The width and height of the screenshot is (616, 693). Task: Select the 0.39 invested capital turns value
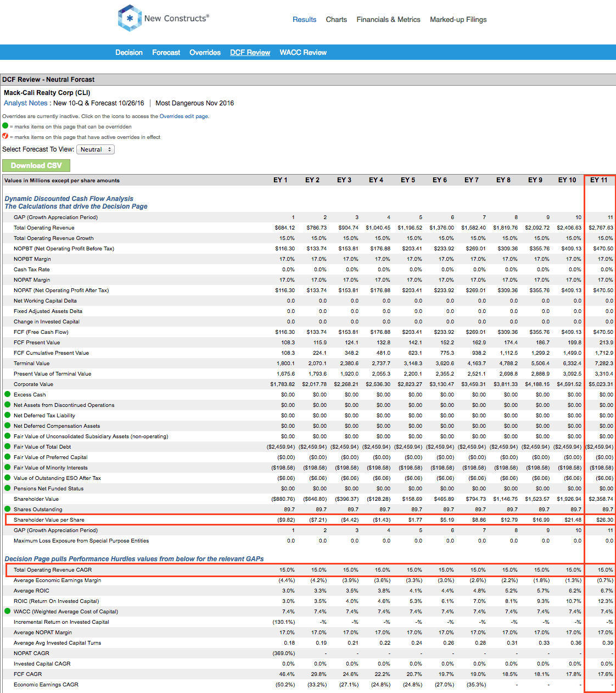tap(608, 642)
